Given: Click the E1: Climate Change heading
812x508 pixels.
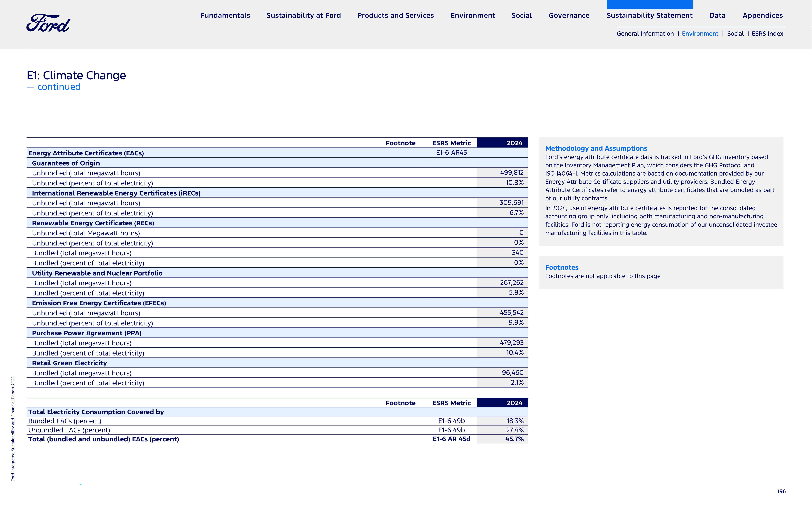Looking at the screenshot, I should tap(76, 75).
